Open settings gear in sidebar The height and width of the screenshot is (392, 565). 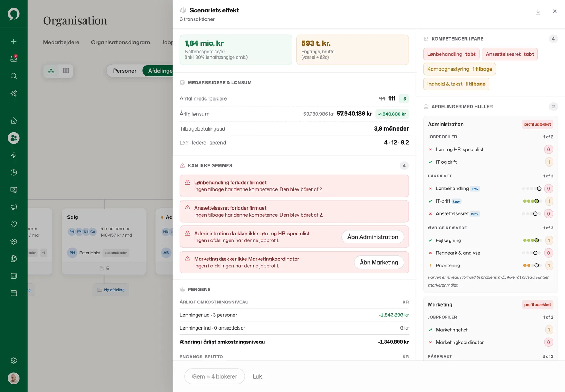point(14,361)
